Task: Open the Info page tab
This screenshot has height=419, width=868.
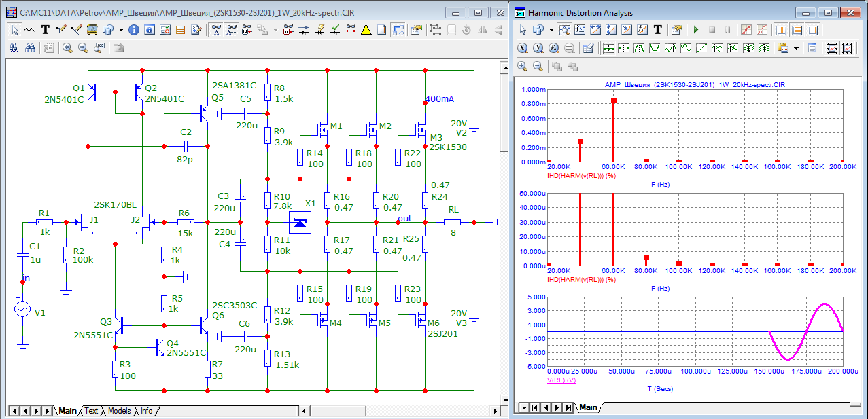Action: click(x=146, y=411)
